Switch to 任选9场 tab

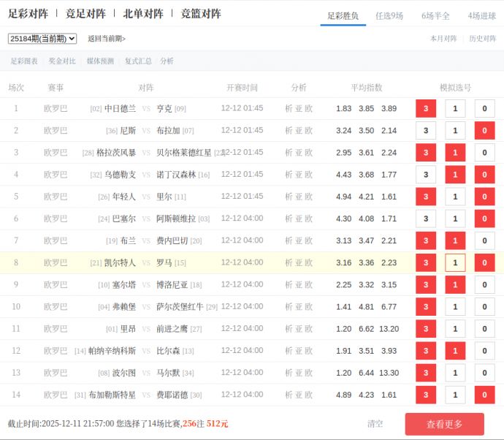coord(389,15)
